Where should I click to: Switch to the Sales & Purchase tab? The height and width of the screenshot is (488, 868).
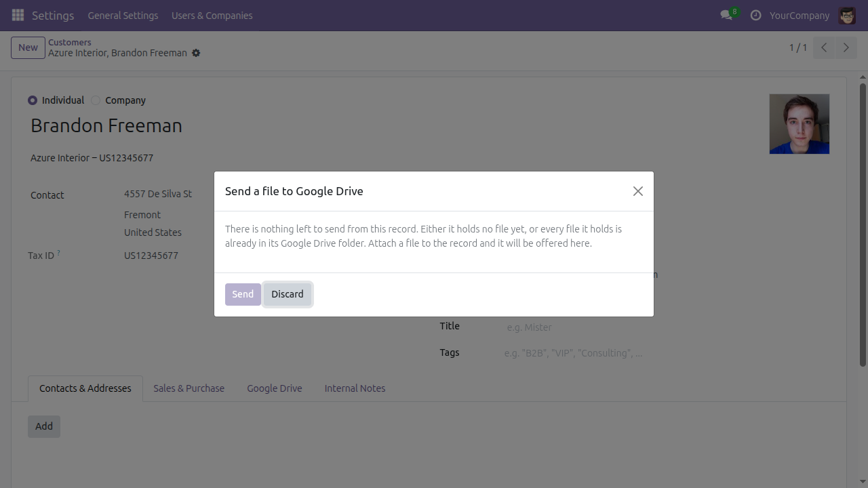click(189, 388)
